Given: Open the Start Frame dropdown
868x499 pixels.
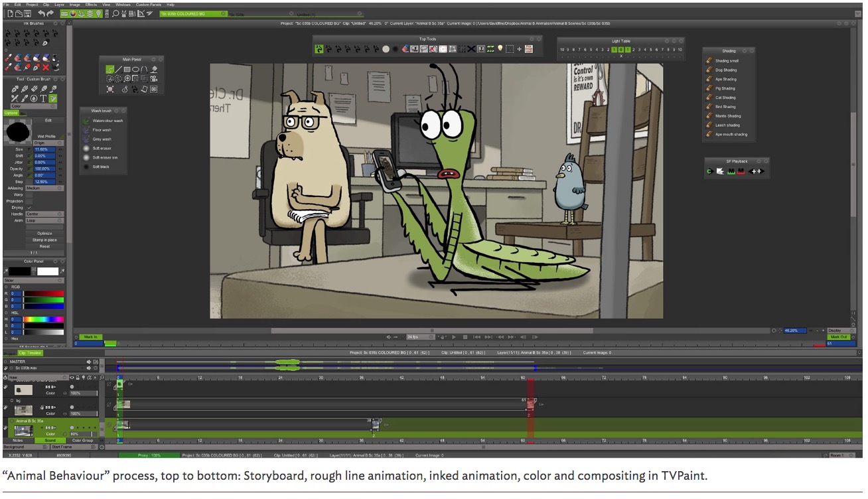Looking at the screenshot, I should (74, 447).
